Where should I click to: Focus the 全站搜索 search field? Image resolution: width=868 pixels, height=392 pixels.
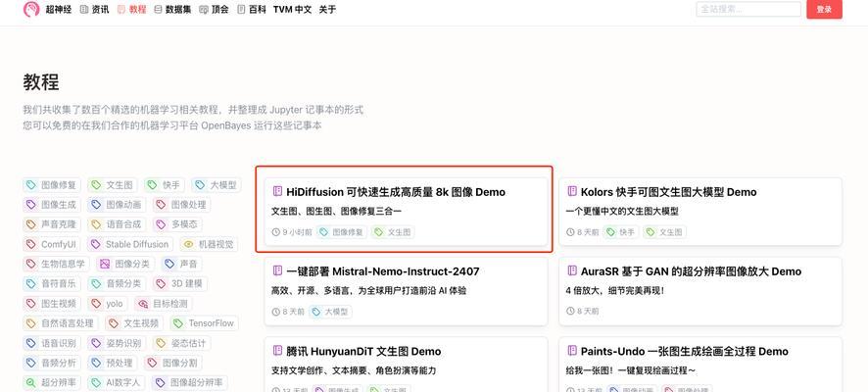coord(748,10)
